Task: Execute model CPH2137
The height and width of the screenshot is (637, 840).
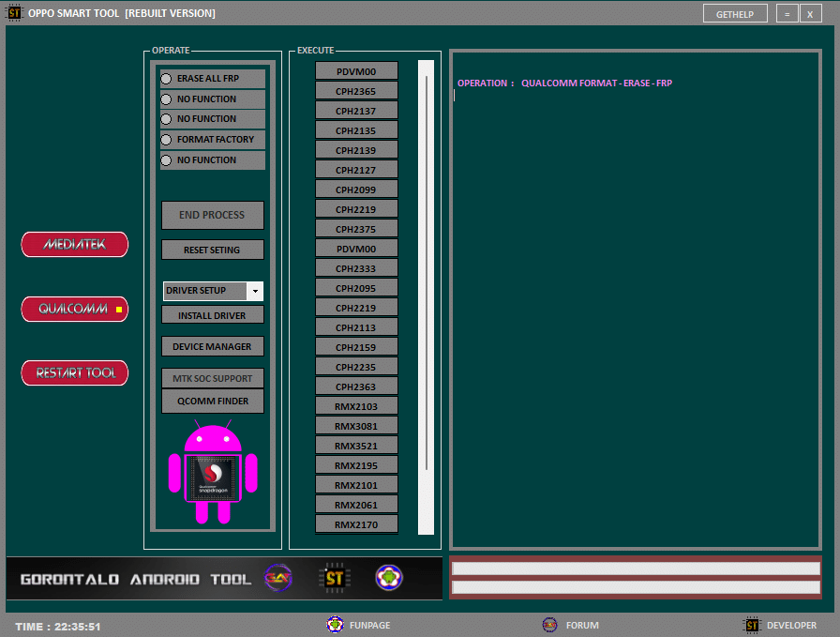Action: pyautogui.click(x=356, y=111)
